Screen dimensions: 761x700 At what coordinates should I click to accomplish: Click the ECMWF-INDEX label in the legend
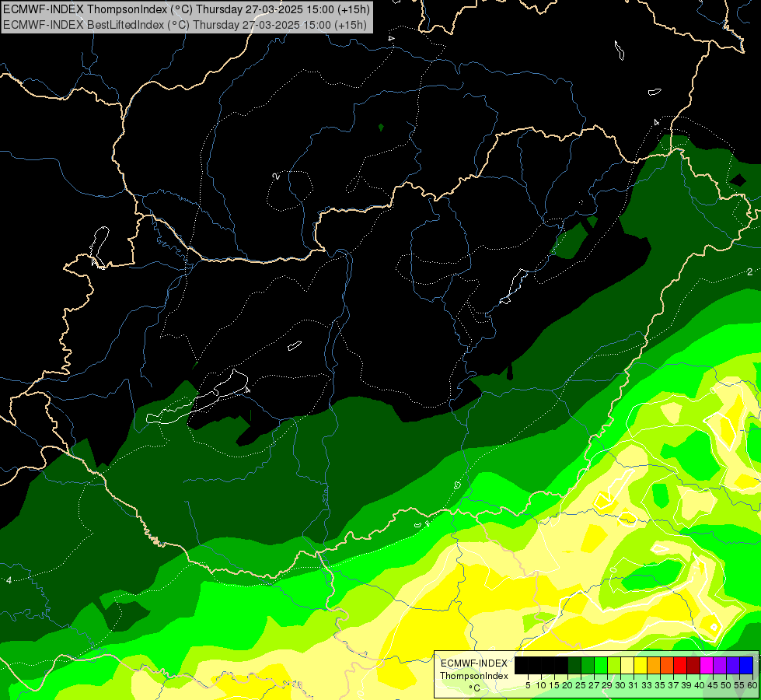tap(474, 663)
